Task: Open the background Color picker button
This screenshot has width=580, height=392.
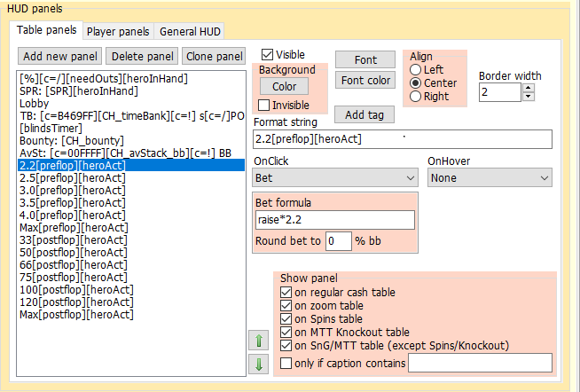Action: coord(284,87)
